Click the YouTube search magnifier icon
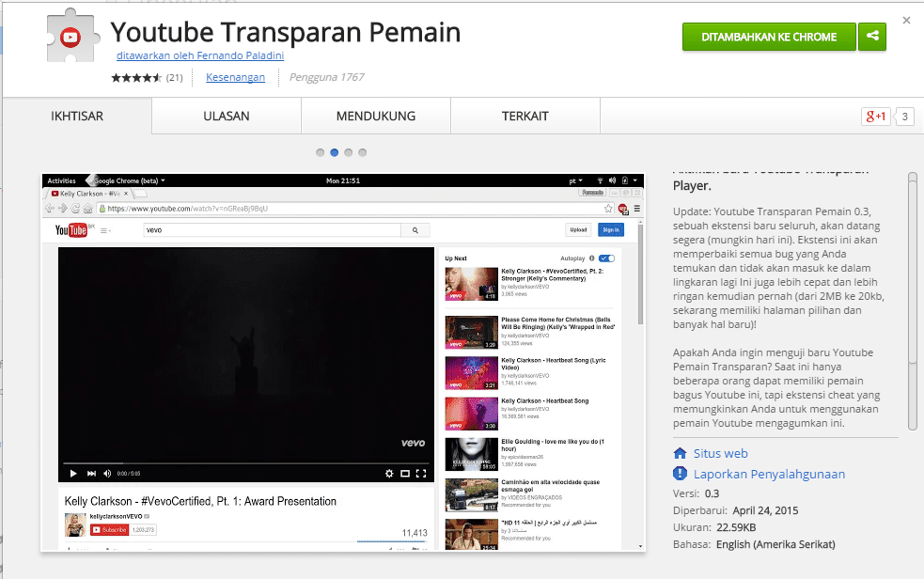924x579 pixels. (x=415, y=228)
